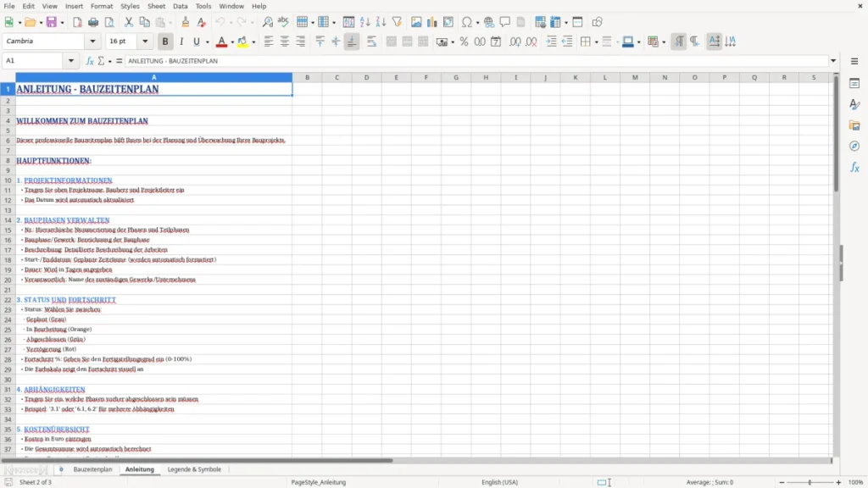Open Function Wizard fx icon
The height and width of the screenshot is (488, 868).
click(x=90, y=61)
